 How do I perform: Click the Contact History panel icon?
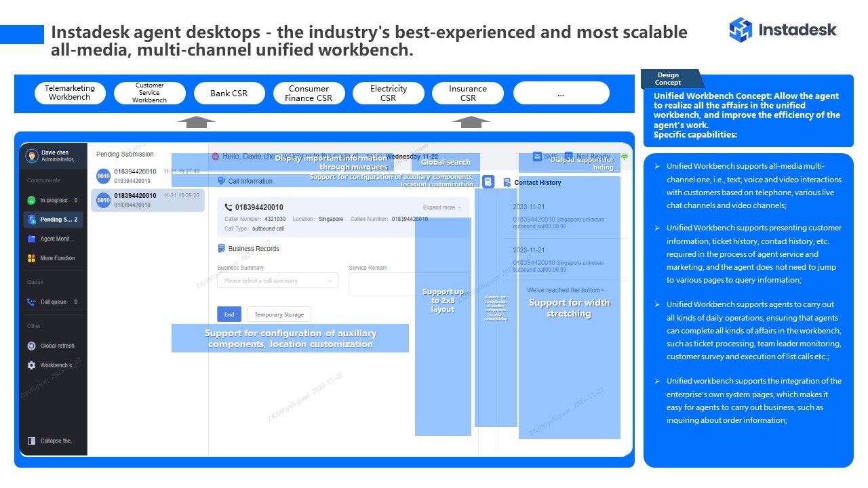pos(507,182)
